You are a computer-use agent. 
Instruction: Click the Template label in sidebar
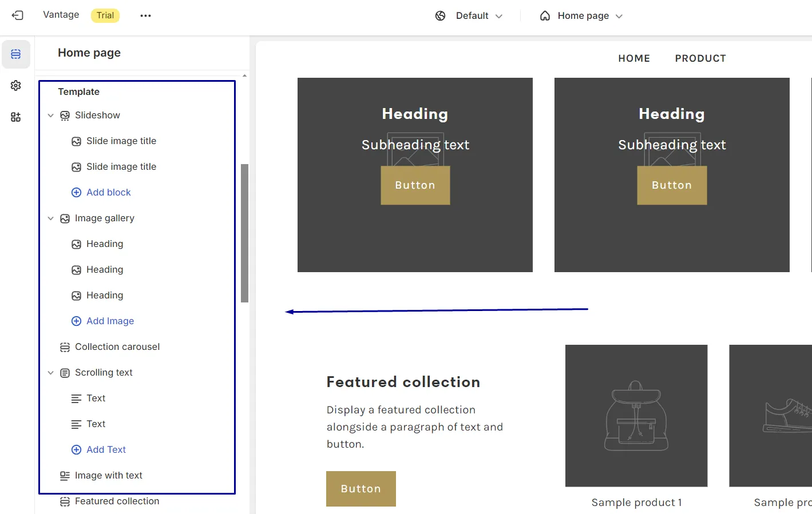point(79,92)
